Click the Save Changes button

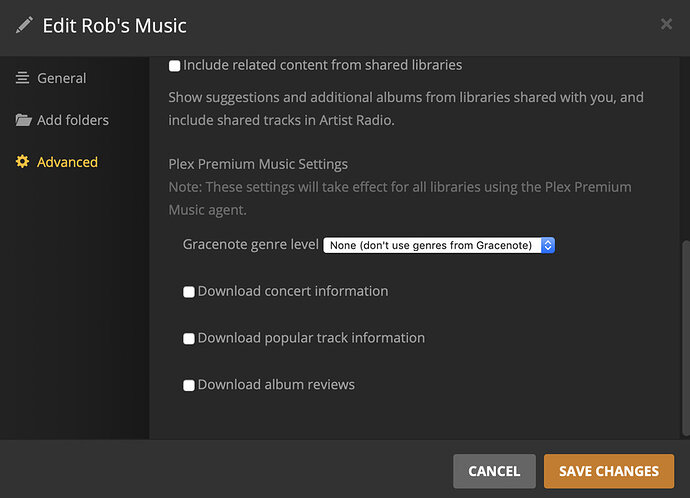pos(609,471)
